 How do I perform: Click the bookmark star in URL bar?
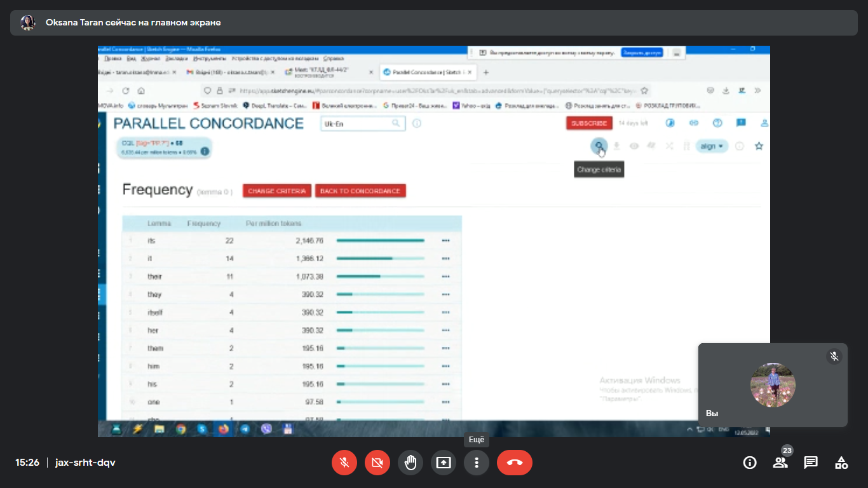tap(644, 91)
